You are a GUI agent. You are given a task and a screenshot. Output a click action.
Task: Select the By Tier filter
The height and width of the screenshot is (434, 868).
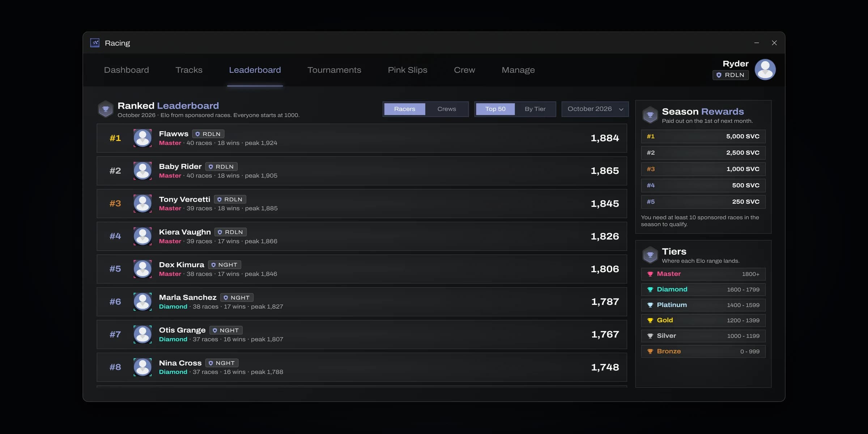(535, 109)
